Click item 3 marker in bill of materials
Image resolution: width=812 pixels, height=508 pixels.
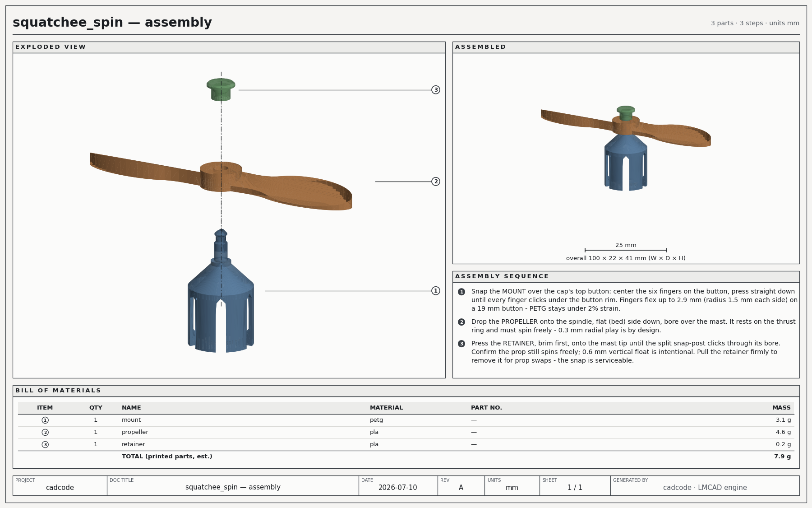coord(45,445)
